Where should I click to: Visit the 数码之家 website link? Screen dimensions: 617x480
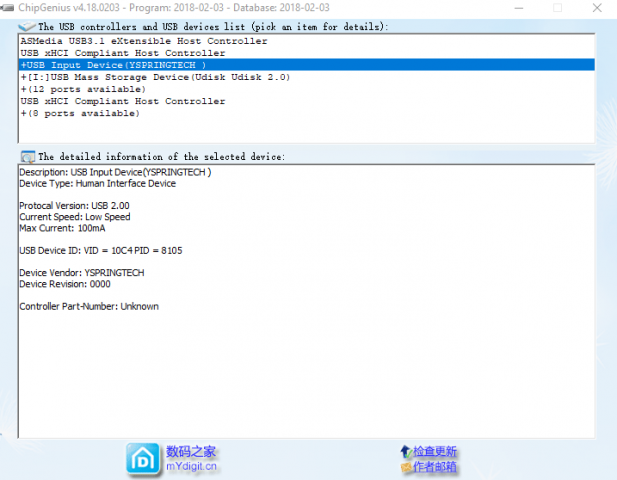191,451
